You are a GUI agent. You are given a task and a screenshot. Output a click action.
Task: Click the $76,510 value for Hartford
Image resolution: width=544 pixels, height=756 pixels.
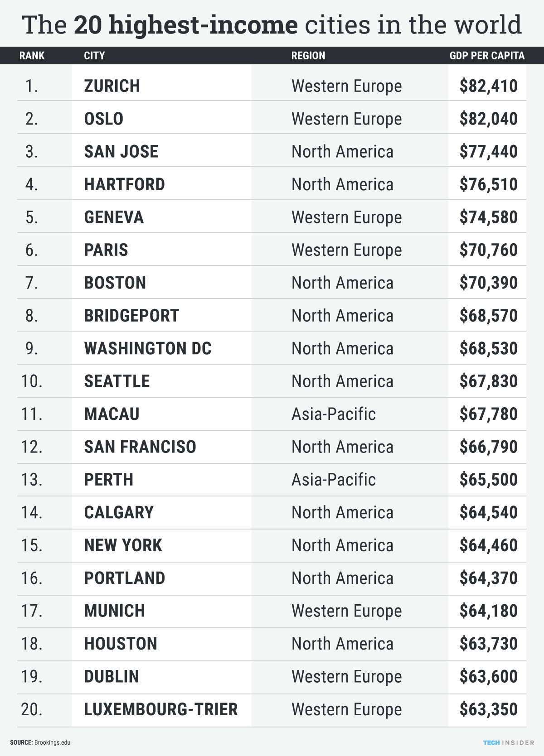pos(488,184)
